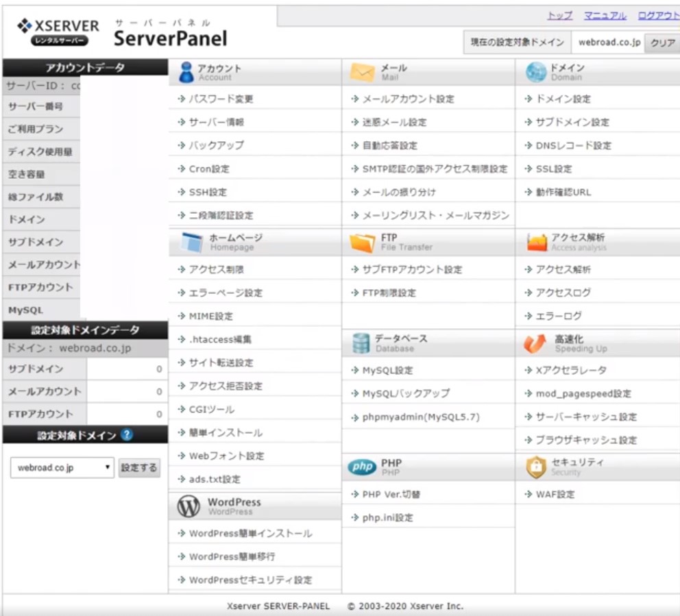Open the トップ link
Viewport: 680px width, 616px height.
559,16
